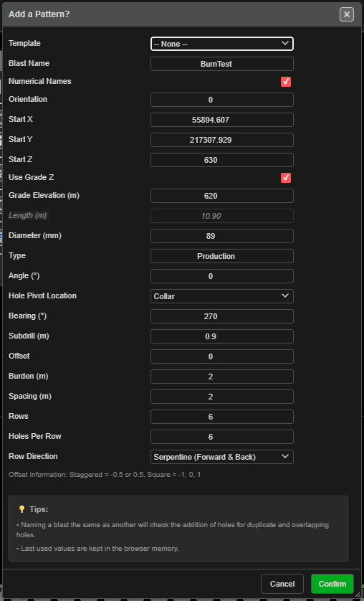Click the Spacing (m) field

(x=222, y=397)
